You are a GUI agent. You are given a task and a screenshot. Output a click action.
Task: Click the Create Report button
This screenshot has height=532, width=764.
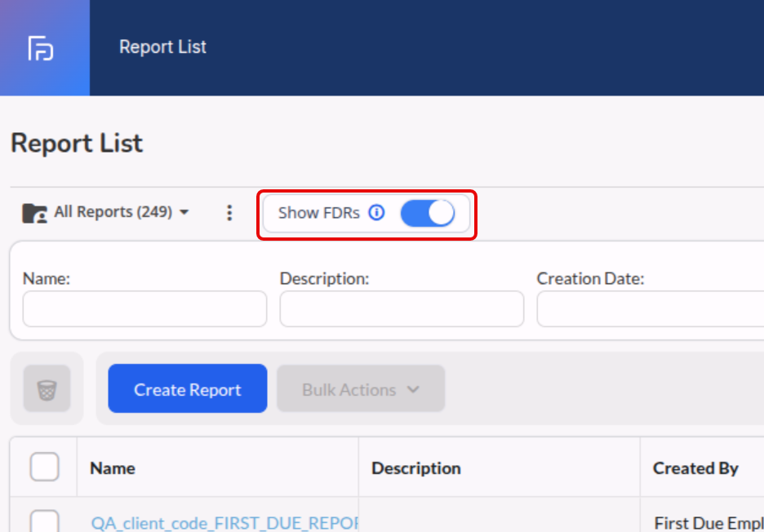point(188,388)
